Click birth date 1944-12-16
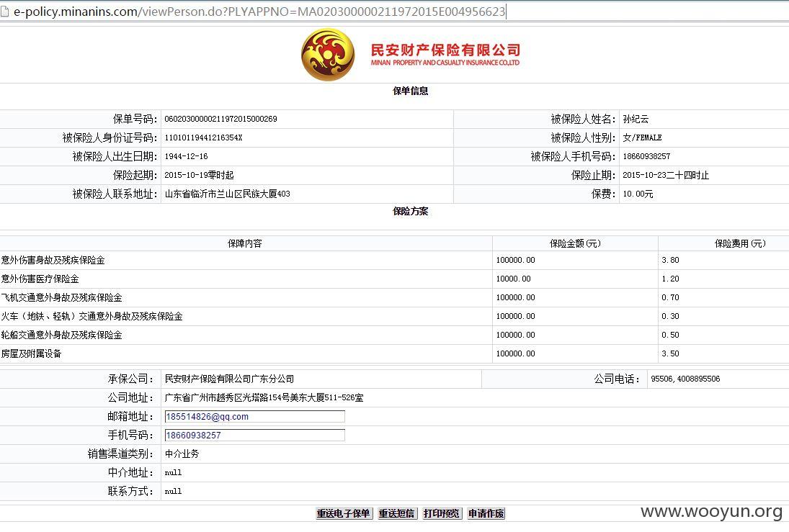This screenshot has height=532, width=789. click(x=186, y=156)
